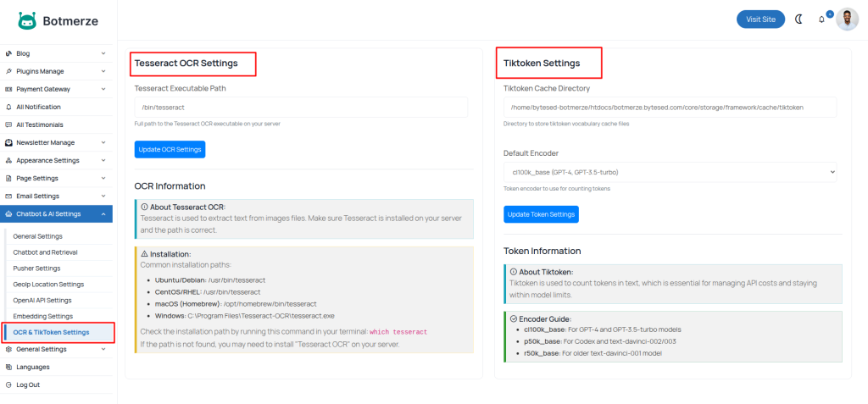Click the Botmerze robot logo icon
Screen dimensions: 868x404
(26, 21)
